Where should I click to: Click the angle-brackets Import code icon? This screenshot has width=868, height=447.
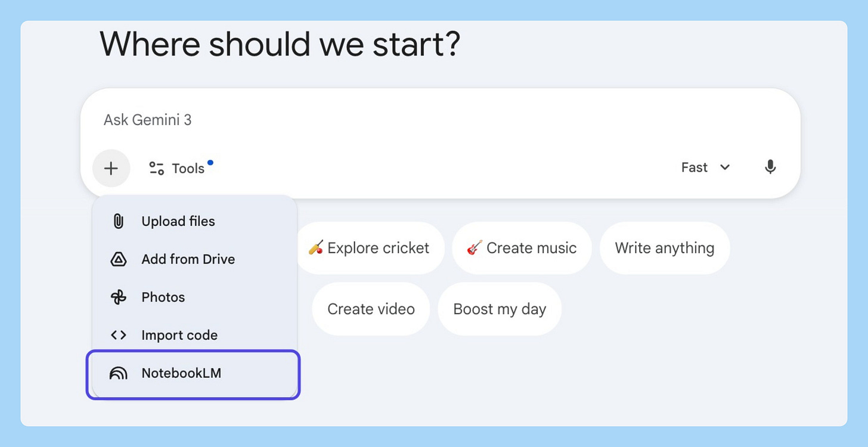point(119,335)
